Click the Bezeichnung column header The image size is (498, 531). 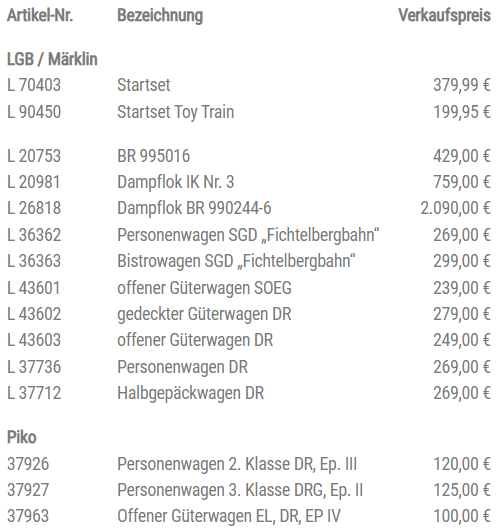click(160, 16)
